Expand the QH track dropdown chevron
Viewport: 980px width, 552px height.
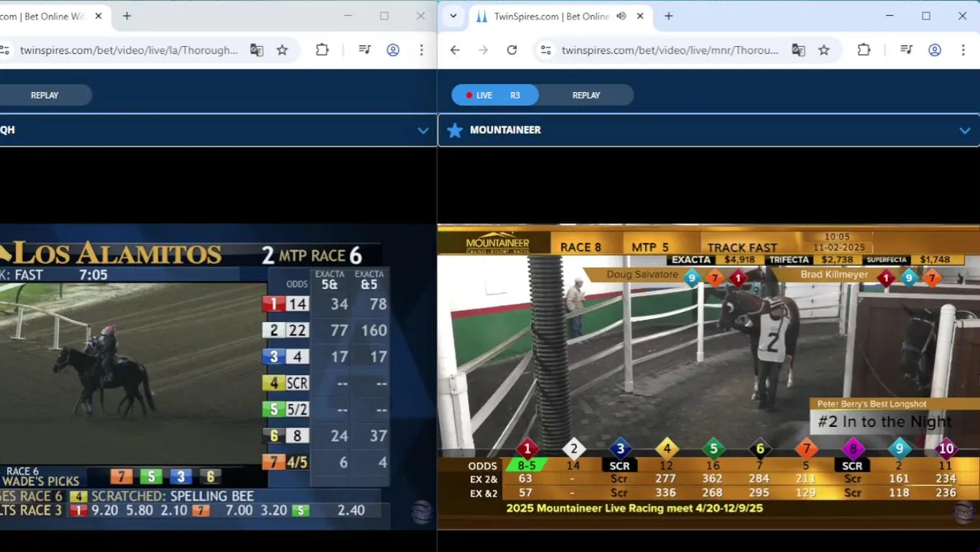coord(423,130)
